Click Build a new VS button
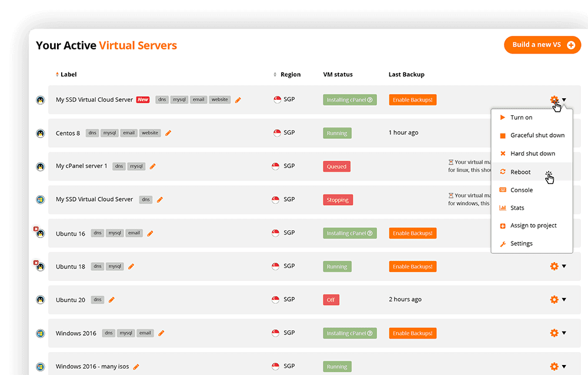This screenshot has height=375, width=588. tap(542, 45)
